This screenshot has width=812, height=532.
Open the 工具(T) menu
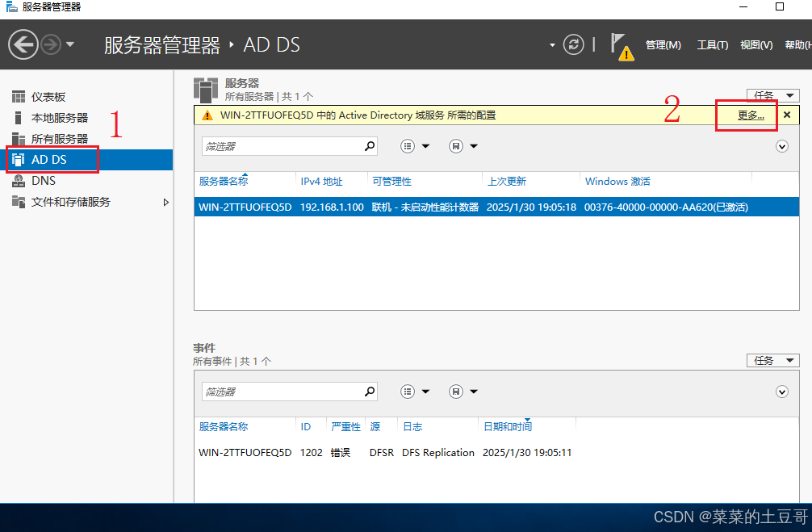tap(712, 45)
